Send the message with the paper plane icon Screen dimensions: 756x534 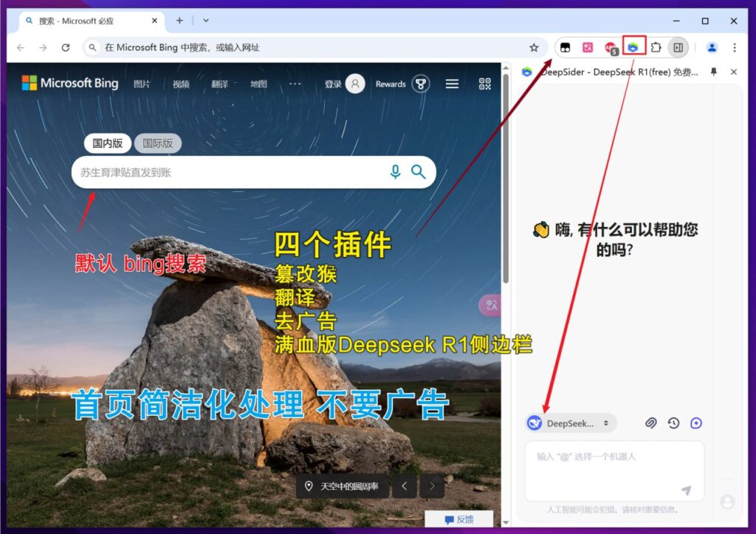[x=687, y=489]
